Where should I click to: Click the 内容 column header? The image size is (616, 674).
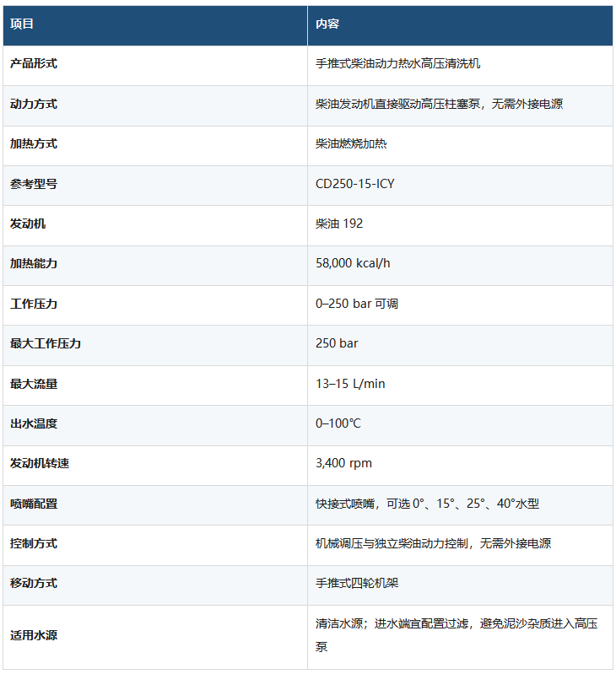point(460,25)
